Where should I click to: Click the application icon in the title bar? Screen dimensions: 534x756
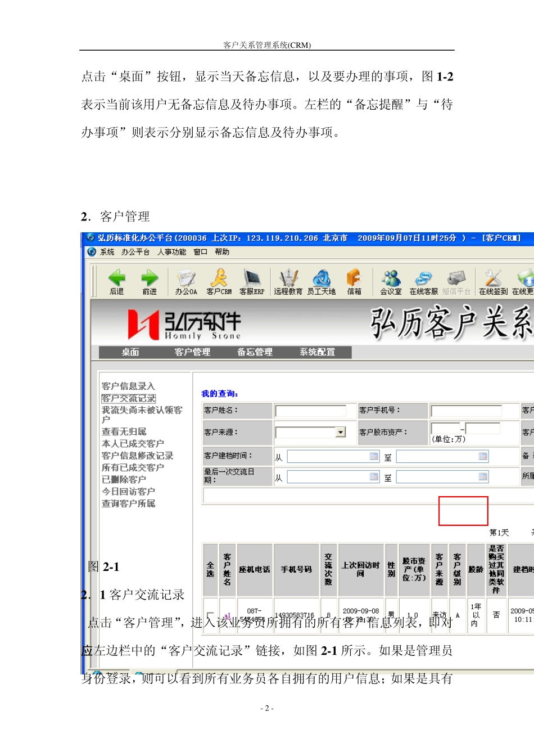pyautogui.click(x=90, y=238)
